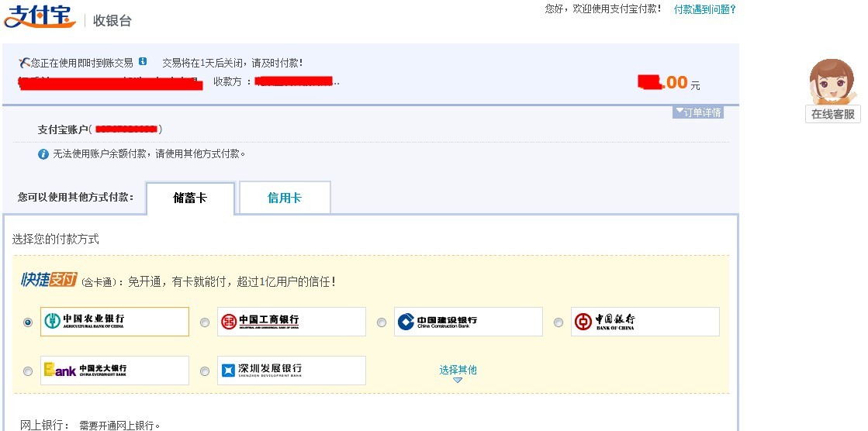Select the 中国光大银行 radio button
Screen dimensions: 868x431
[28, 371]
